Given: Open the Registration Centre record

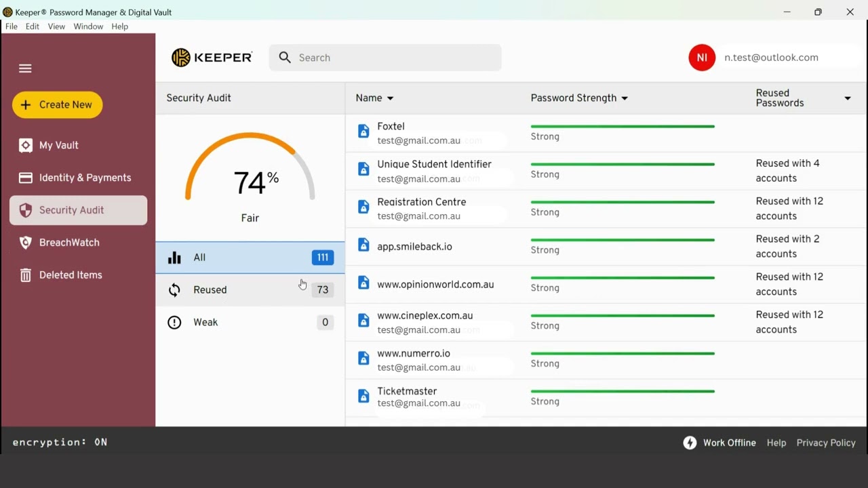Looking at the screenshot, I should pyautogui.click(x=422, y=202).
